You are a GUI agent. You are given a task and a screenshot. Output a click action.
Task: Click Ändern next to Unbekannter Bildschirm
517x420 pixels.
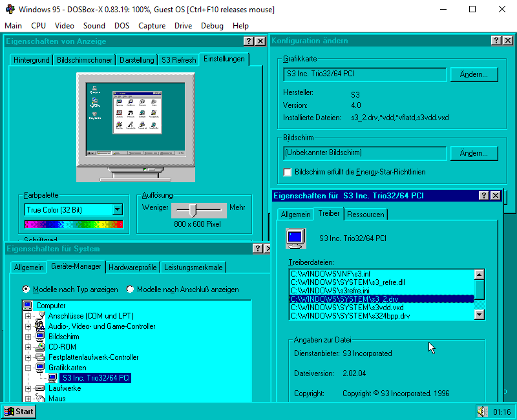click(474, 153)
